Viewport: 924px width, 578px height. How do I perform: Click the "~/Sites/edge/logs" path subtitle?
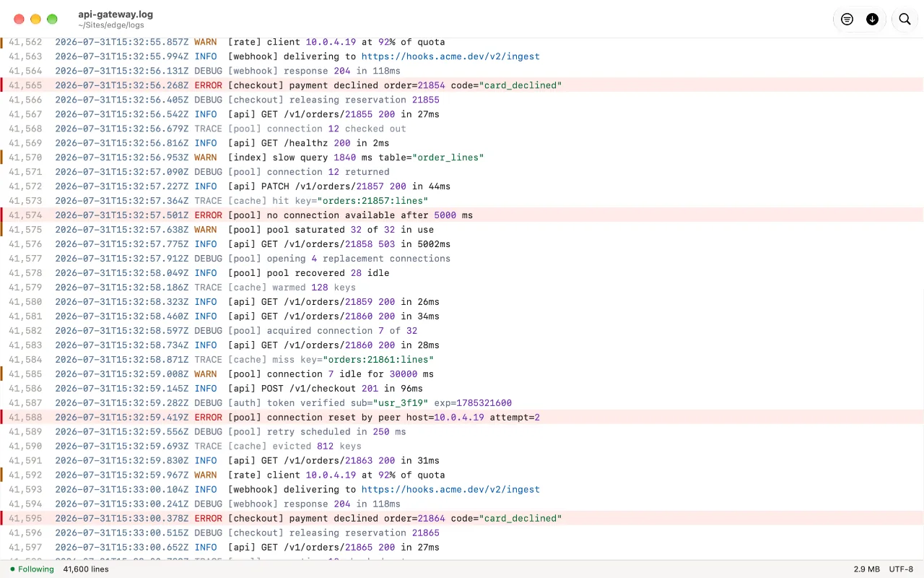[111, 25]
